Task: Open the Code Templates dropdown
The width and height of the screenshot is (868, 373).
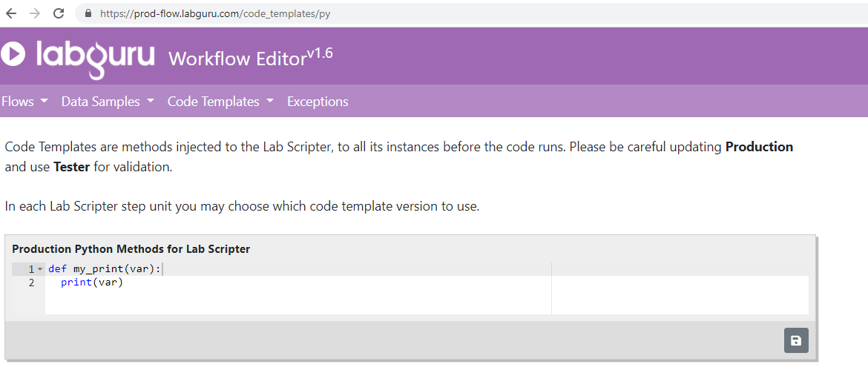Action: (220, 102)
